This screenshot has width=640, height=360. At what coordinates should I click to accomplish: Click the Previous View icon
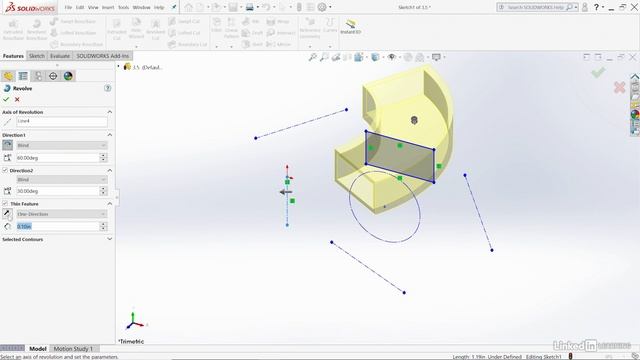coord(336,57)
